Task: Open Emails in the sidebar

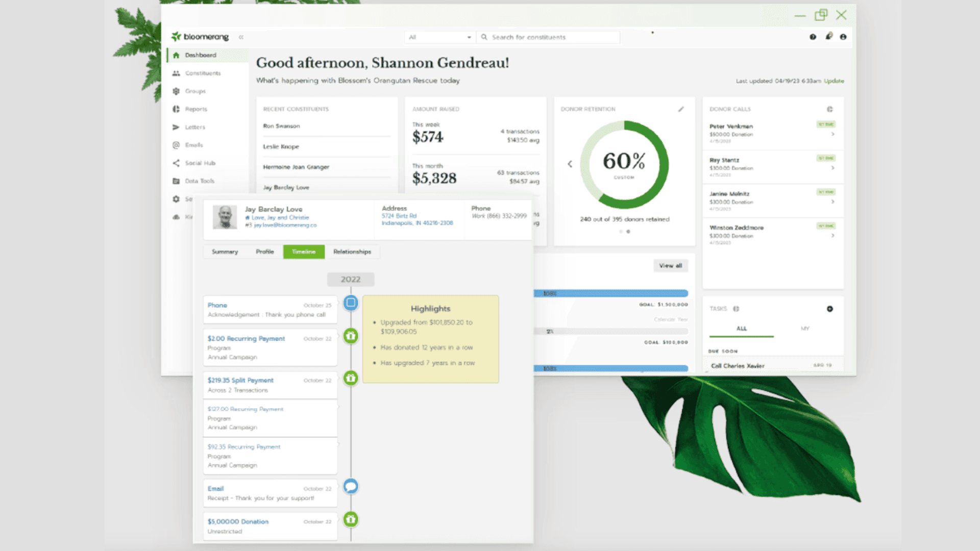Action: tap(194, 145)
